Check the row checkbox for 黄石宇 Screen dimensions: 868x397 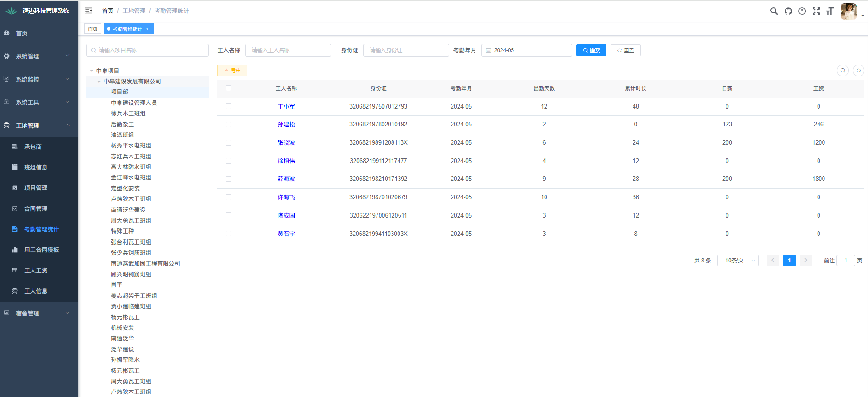(x=229, y=234)
